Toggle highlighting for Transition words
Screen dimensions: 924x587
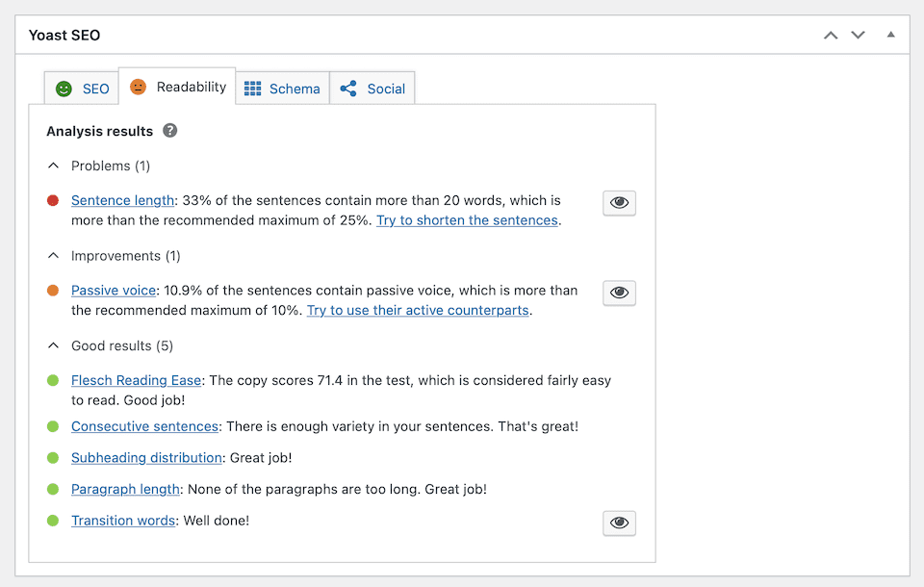(x=619, y=523)
